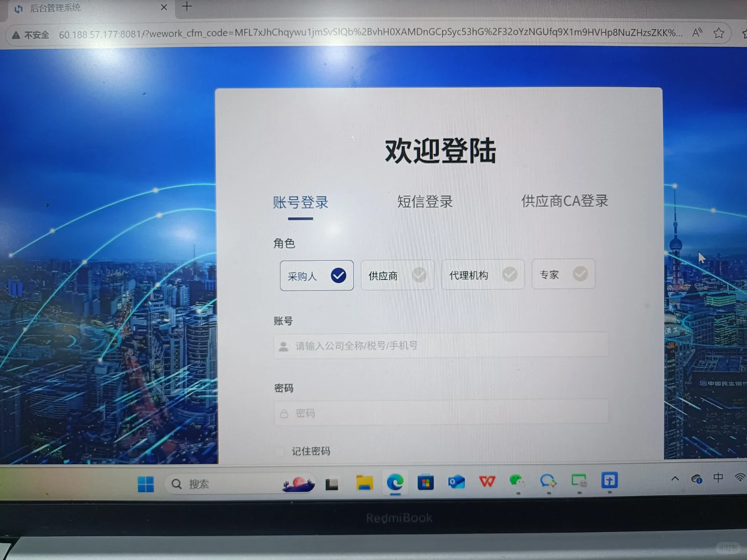Expand hidden system tray icons

pyautogui.click(x=674, y=478)
